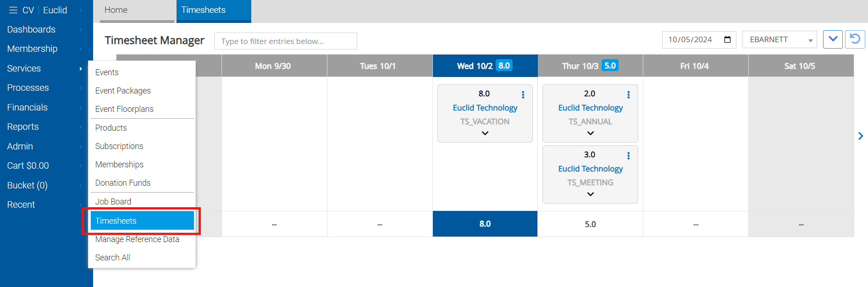Choose Manage Reference Data from submenu
868x287 pixels.
point(142,239)
